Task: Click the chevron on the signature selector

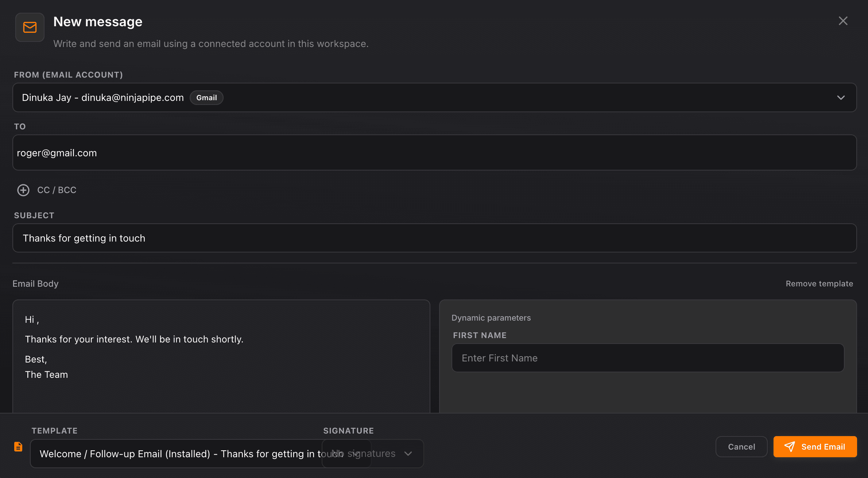Action: point(408,454)
